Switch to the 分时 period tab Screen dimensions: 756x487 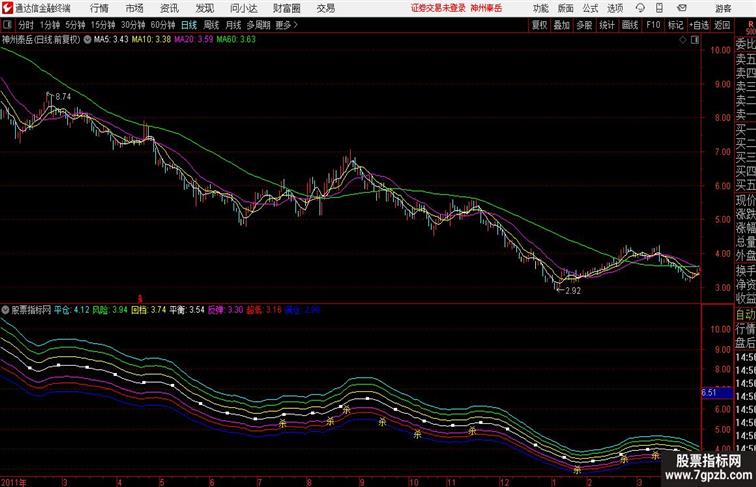[x=26, y=25]
